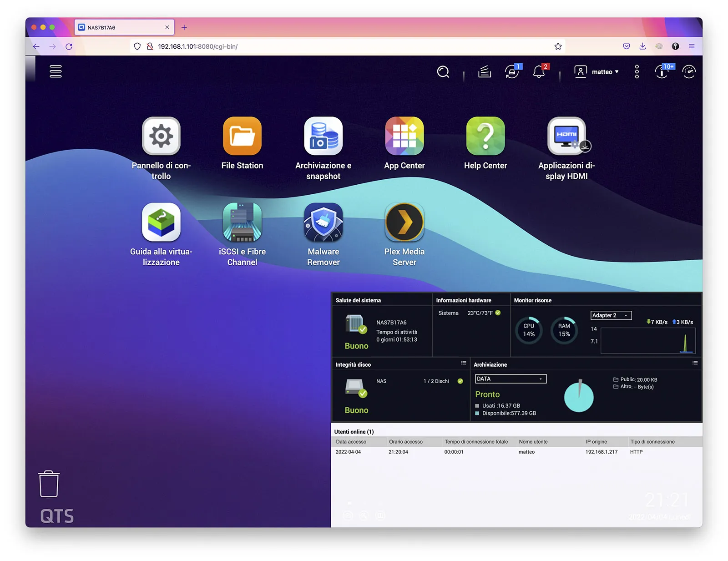Open the notifications bell with 2 alerts

point(539,72)
